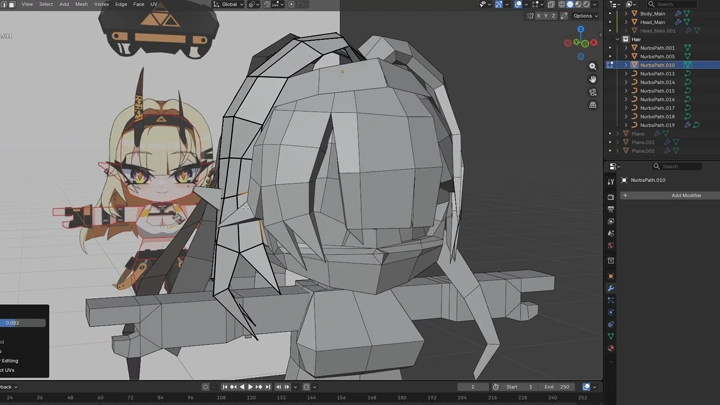Toggle proportional editing icon
Viewport: 720px width, 405px height.
[x=292, y=4]
